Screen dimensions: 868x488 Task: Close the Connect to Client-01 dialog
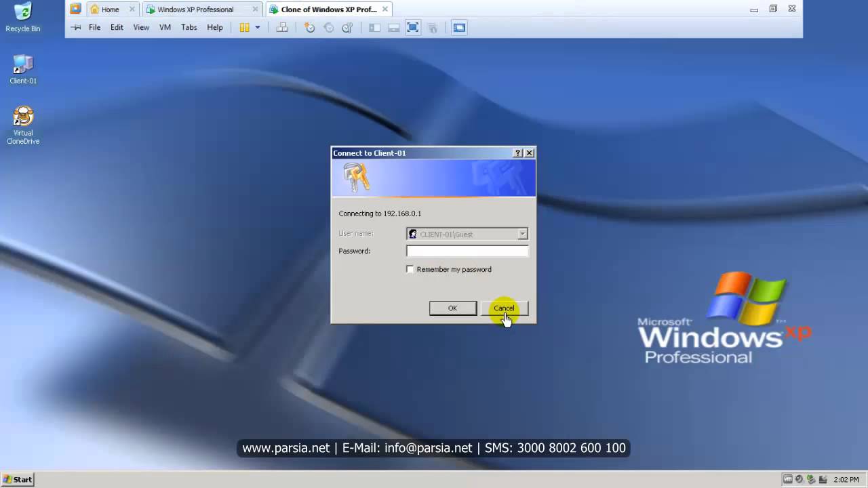click(530, 153)
